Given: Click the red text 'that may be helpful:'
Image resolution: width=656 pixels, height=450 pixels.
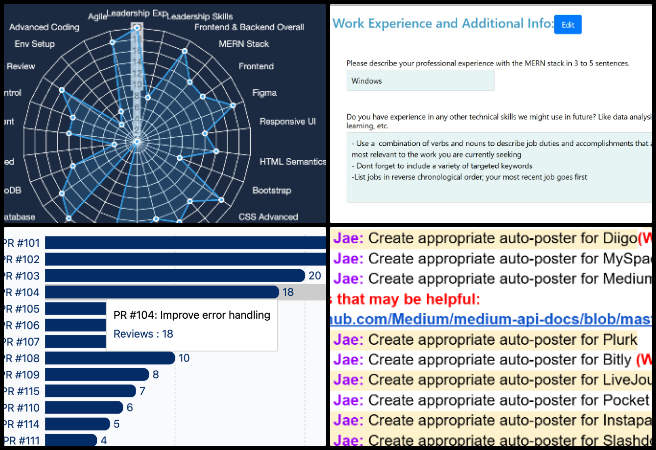Looking at the screenshot, I should click(x=408, y=299).
